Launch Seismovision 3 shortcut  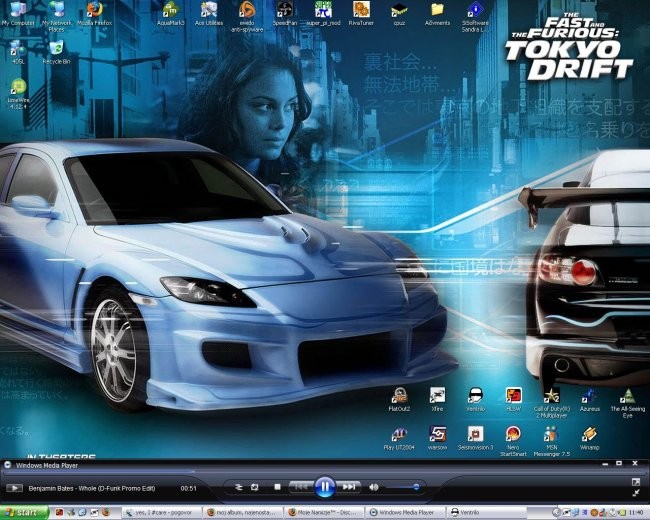pyautogui.click(x=475, y=438)
